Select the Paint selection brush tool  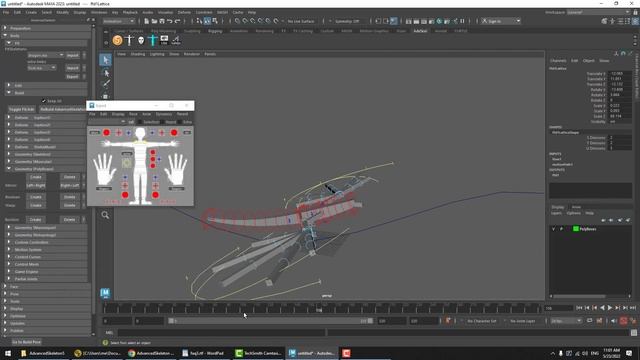pyautogui.click(x=105, y=84)
